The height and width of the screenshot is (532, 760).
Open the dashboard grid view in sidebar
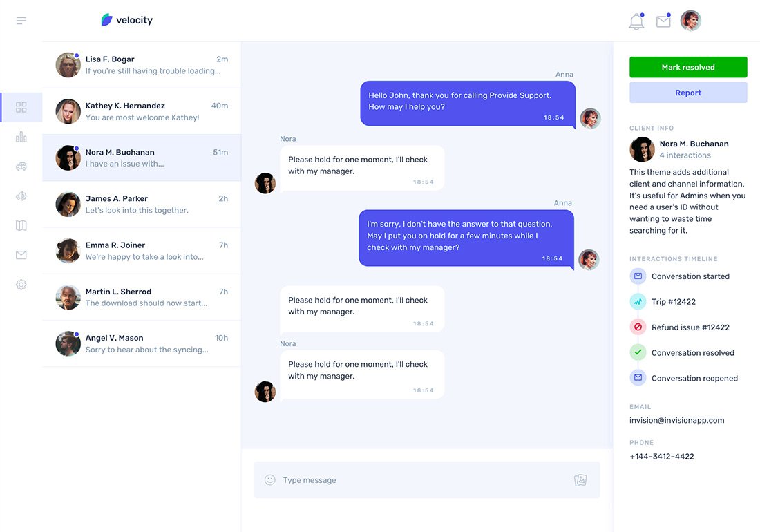(x=21, y=107)
